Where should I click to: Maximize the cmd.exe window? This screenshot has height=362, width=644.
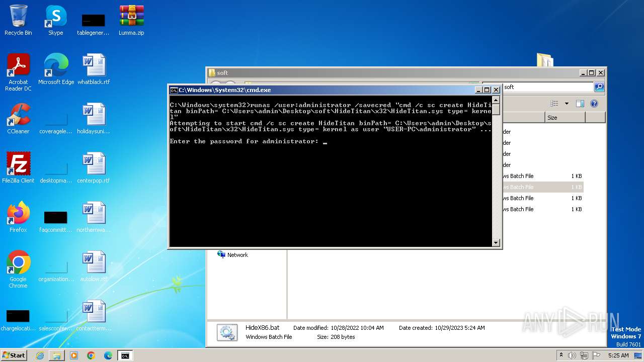[487, 89]
